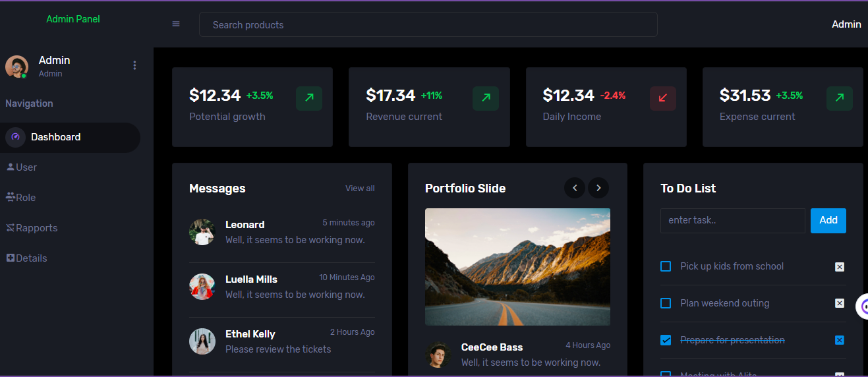
Task: Click the Role group icon
Action: 11,197
